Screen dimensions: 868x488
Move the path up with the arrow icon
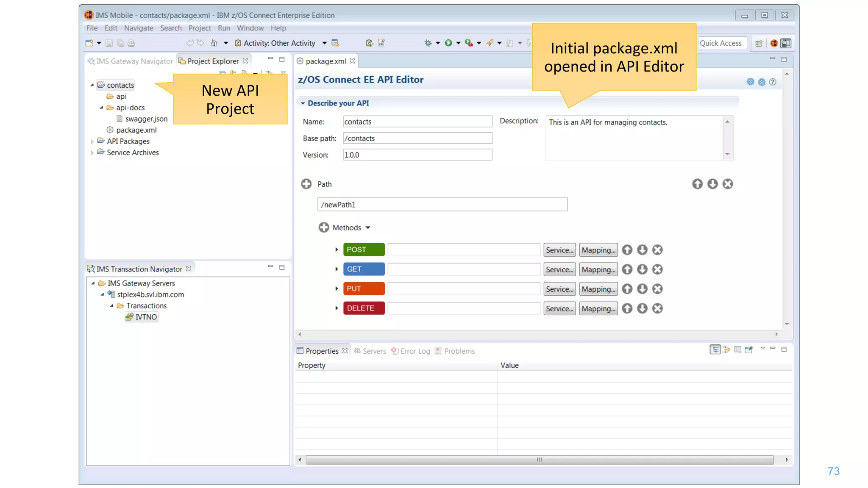tap(697, 184)
